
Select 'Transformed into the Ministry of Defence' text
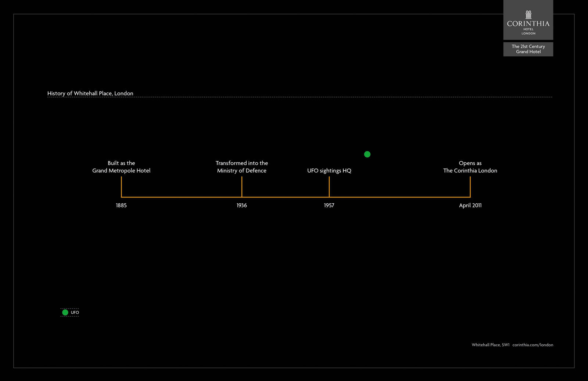pos(241,167)
